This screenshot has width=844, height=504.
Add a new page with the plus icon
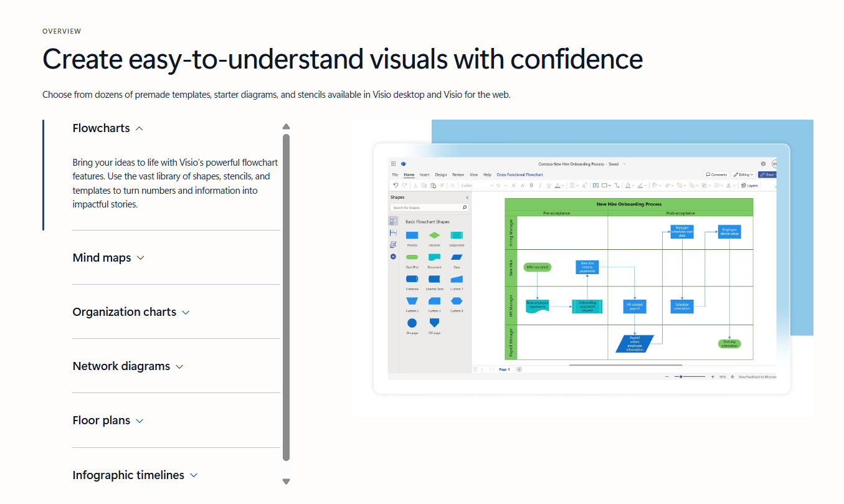tap(519, 369)
